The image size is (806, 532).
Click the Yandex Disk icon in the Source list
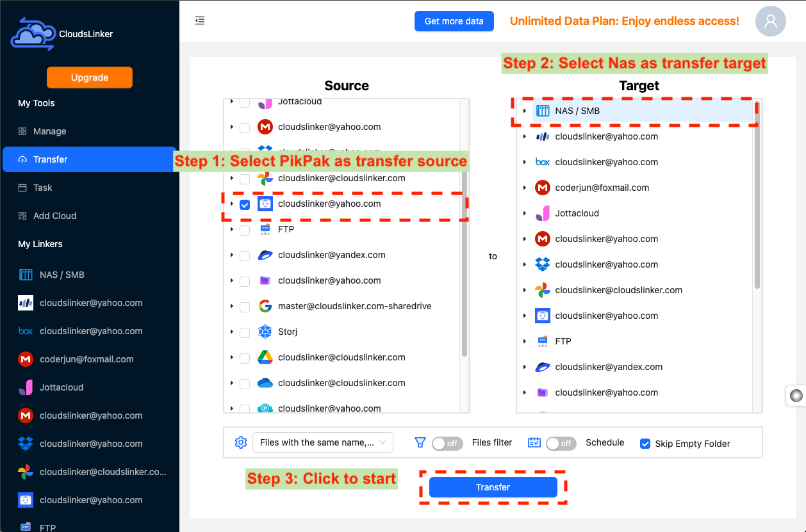coord(265,255)
